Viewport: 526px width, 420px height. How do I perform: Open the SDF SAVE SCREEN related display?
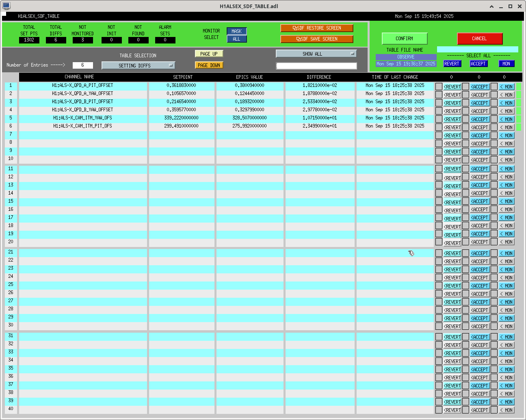316,39
